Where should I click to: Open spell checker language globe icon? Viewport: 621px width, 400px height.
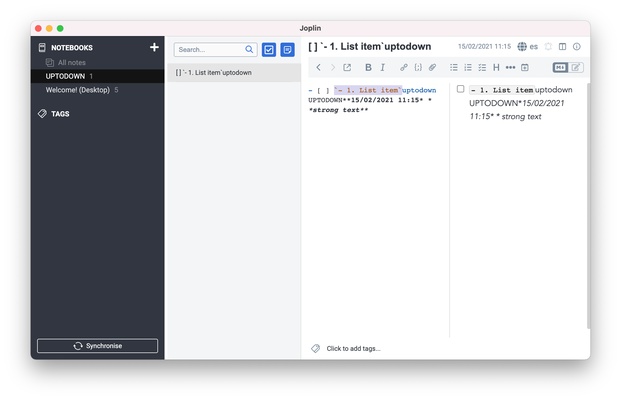click(x=522, y=46)
